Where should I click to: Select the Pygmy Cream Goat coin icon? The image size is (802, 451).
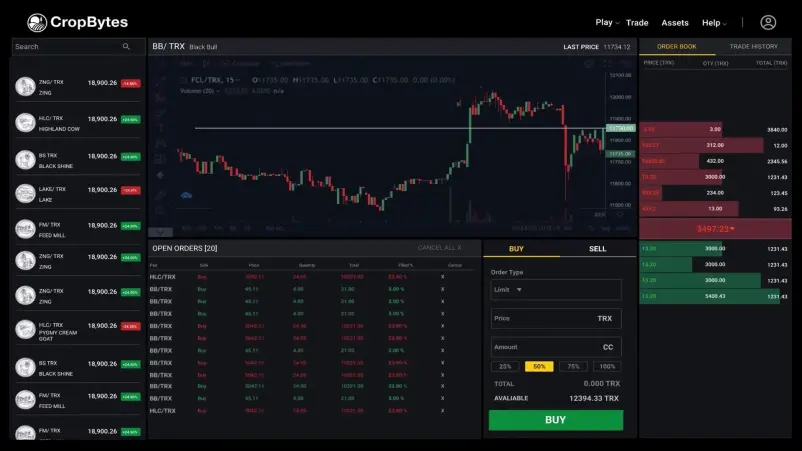25,330
